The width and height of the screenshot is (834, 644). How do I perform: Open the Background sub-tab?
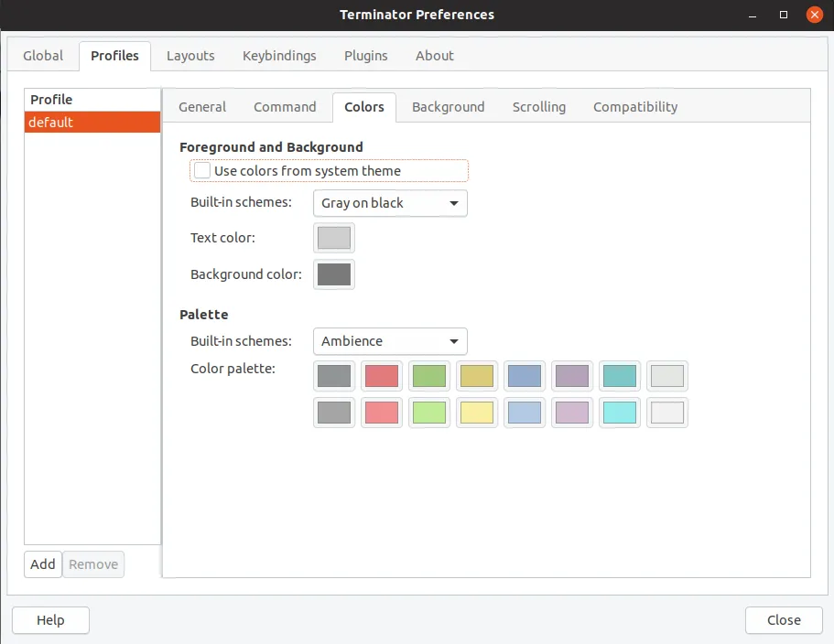[x=449, y=107]
